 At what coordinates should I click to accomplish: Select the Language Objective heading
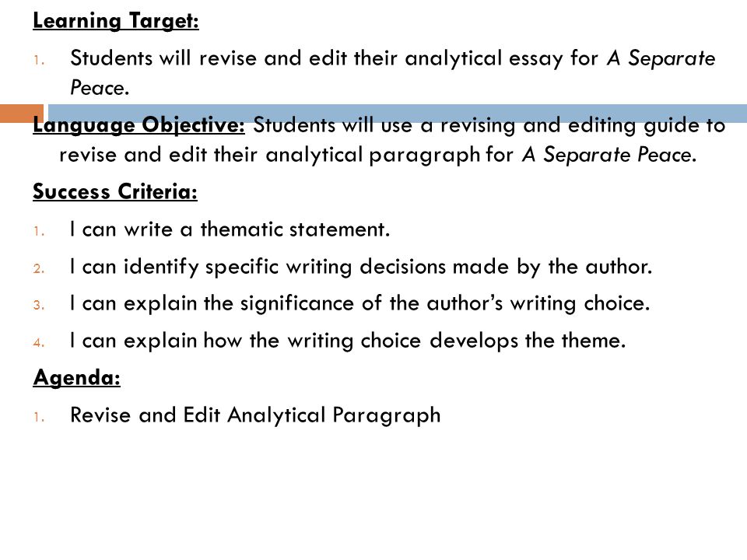pyautogui.click(x=139, y=126)
